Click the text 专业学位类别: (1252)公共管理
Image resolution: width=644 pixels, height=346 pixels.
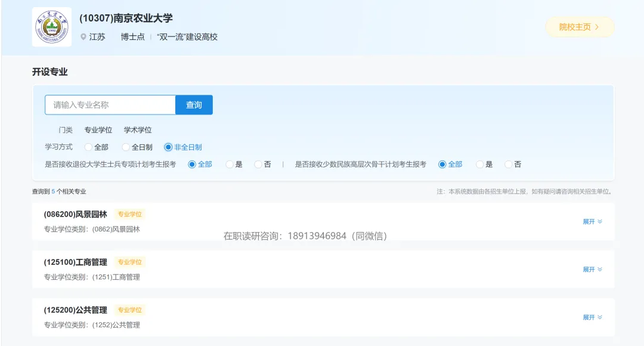pyautogui.click(x=92, y=325)
